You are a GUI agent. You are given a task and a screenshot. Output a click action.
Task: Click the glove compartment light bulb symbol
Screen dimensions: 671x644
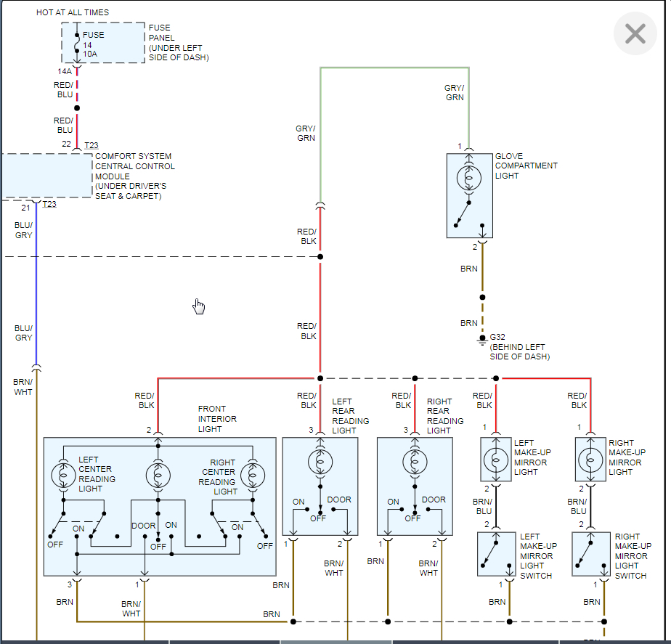point(469,178)
